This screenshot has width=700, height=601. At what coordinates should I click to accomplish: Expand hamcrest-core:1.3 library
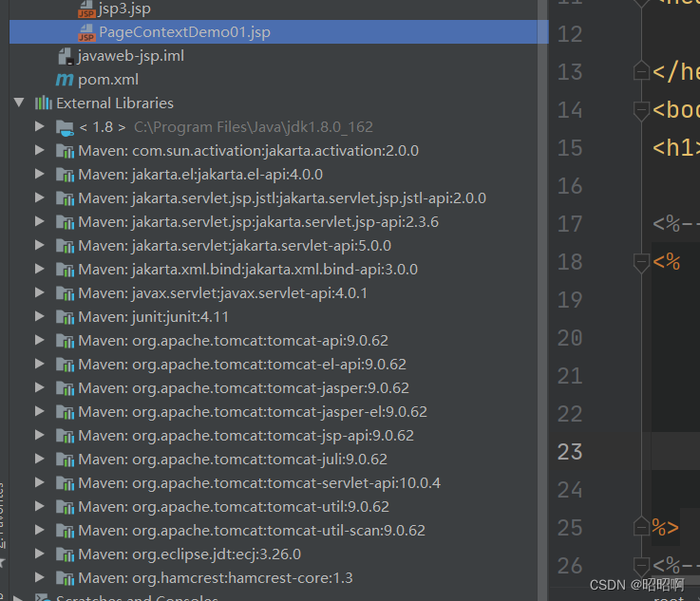click(40, 577)
